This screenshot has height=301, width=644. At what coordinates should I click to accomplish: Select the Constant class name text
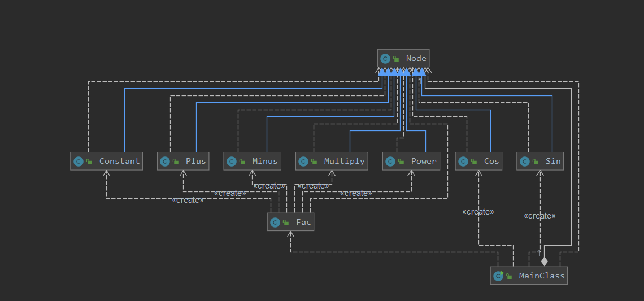[x=120, y=161]
